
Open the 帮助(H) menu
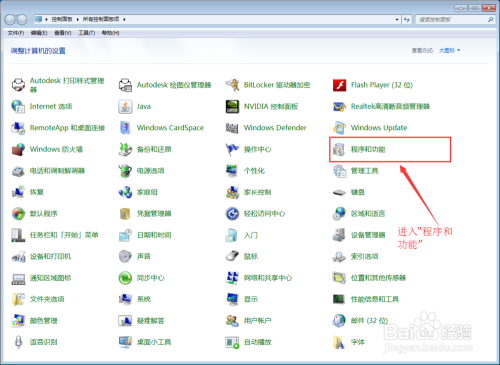point(110,33)
